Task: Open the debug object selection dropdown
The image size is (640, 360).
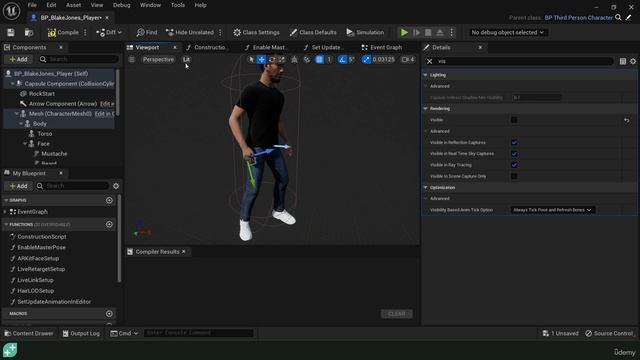Action: (x=507, y=32)
